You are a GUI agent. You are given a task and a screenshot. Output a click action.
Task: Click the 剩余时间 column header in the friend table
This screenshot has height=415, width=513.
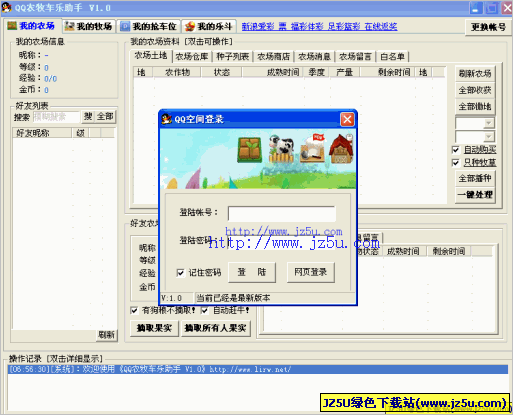[x=449, y=251]
